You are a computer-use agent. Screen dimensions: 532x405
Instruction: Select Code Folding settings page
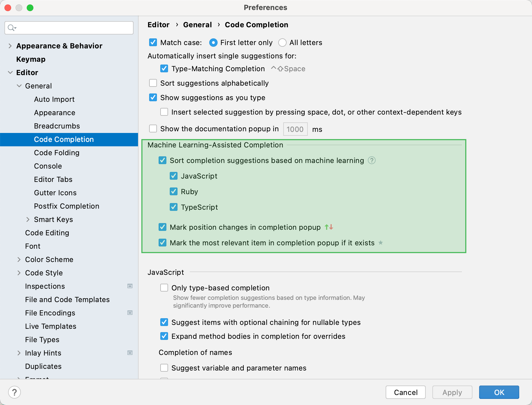click(x=56, y=152)
